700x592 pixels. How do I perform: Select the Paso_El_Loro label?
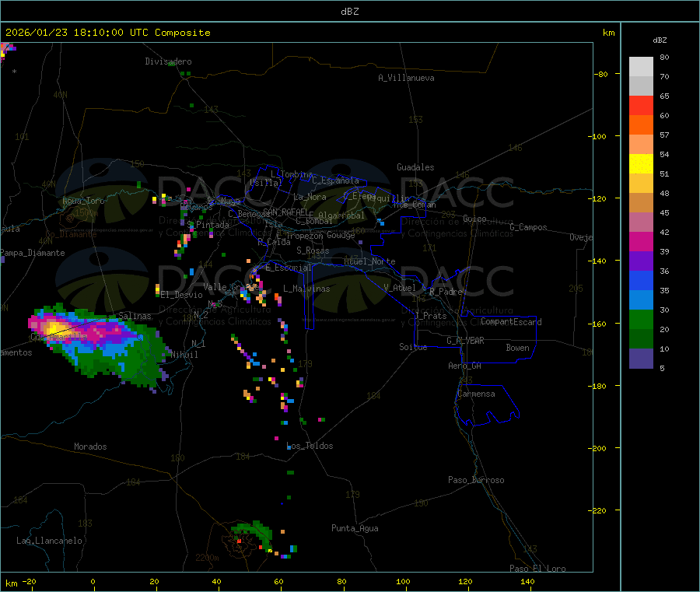[x=537, y=569]
